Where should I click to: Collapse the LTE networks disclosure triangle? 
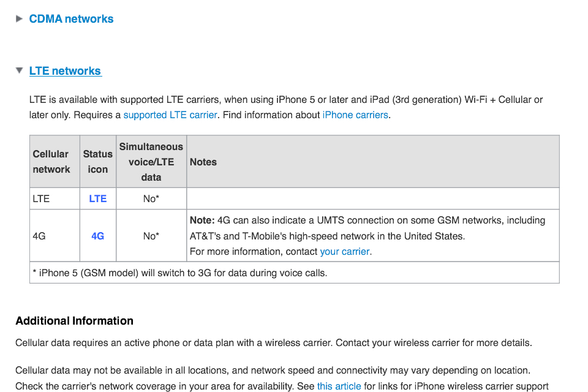19,71
